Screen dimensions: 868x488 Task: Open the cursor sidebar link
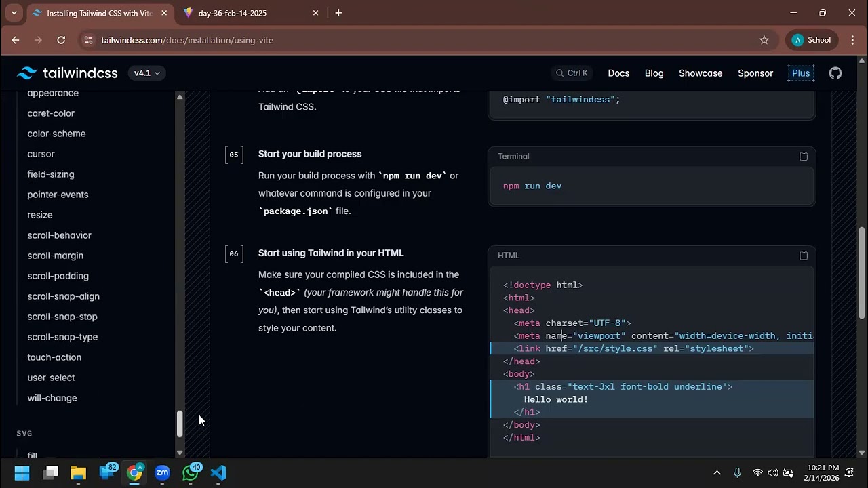coord(41,154)
